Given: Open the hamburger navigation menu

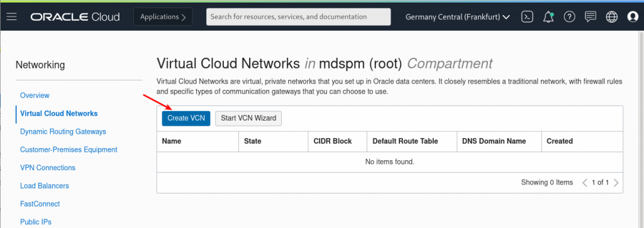Looking at the screenshot, I should (11, 17).
